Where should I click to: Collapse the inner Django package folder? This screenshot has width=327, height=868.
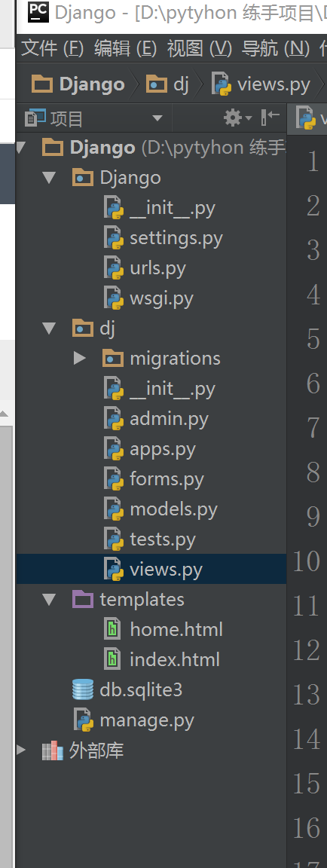(x=50, y=178)
